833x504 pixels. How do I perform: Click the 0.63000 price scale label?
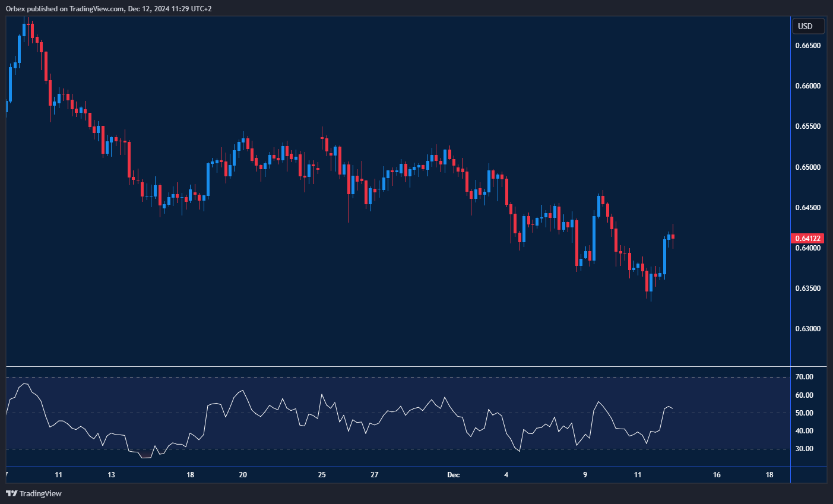(x=807, y=329)
